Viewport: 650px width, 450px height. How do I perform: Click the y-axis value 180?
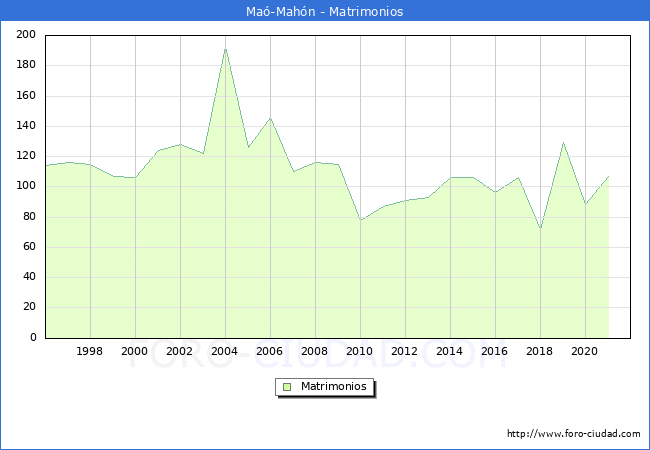pos(26,65)
